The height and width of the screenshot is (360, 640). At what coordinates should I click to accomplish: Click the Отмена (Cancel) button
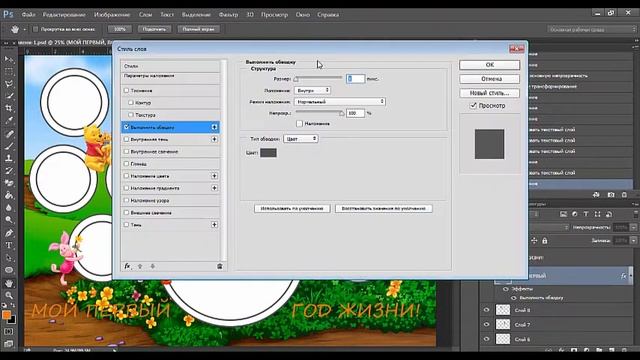click(489, 79)
